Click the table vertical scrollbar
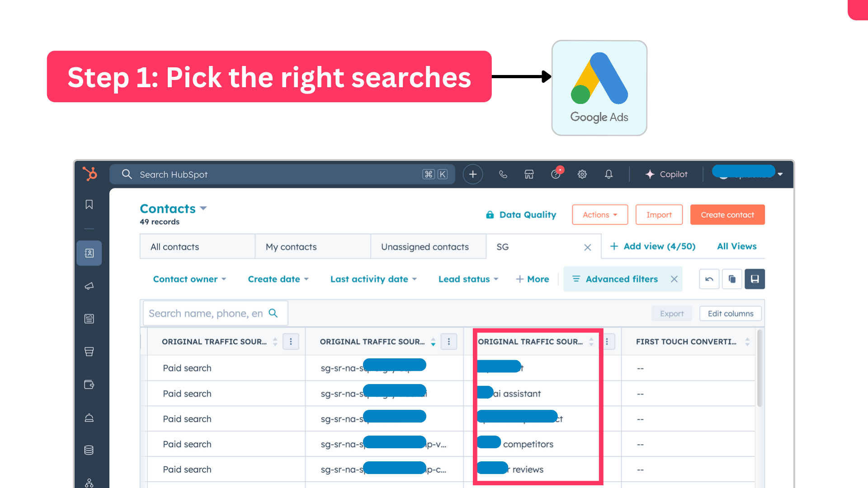 (x=759, y=368)
